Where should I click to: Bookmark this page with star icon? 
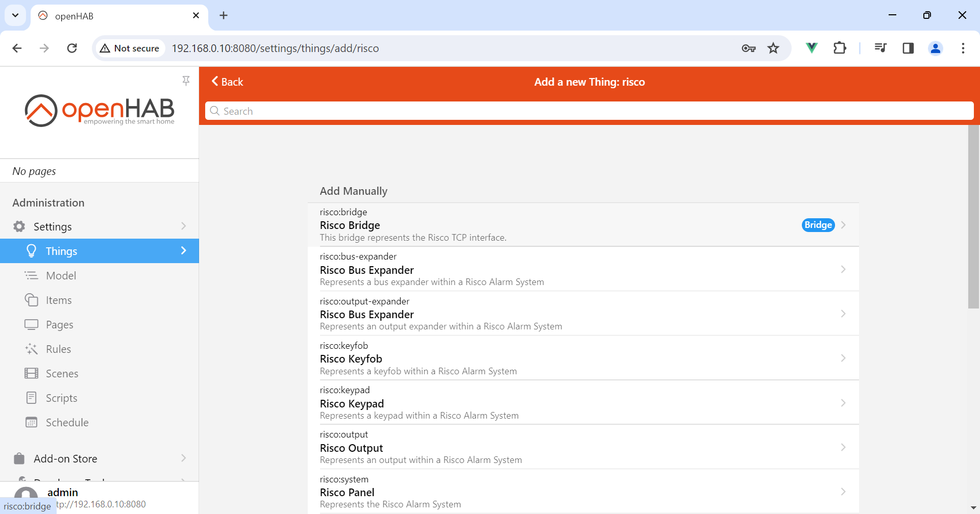(x=773, y=48)
